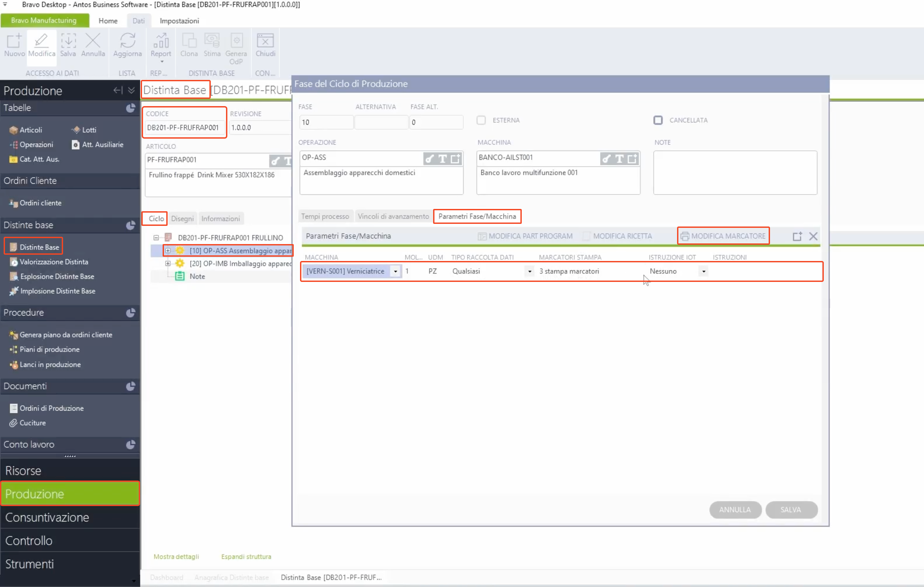Collapse the DB201-PF-FRUFRAP001 FRULLINO tree root
The width and height of the screenshot is (924, 587).
pos(156,238)
